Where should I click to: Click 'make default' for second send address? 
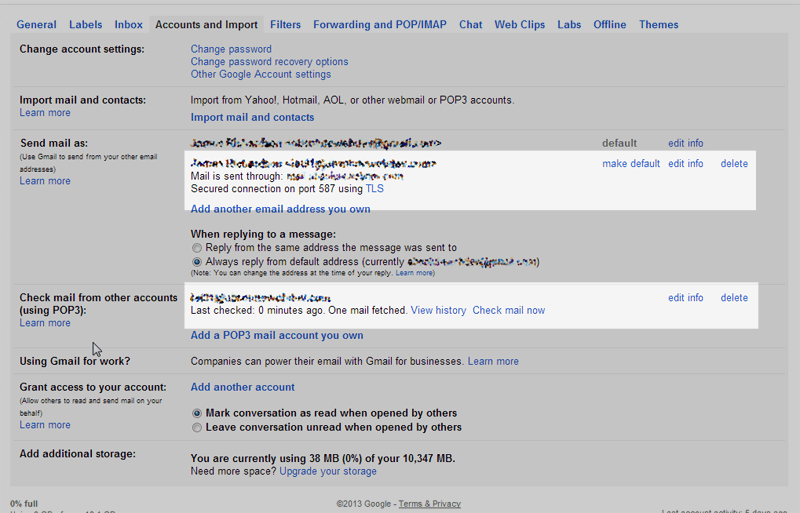coord(631,164)
